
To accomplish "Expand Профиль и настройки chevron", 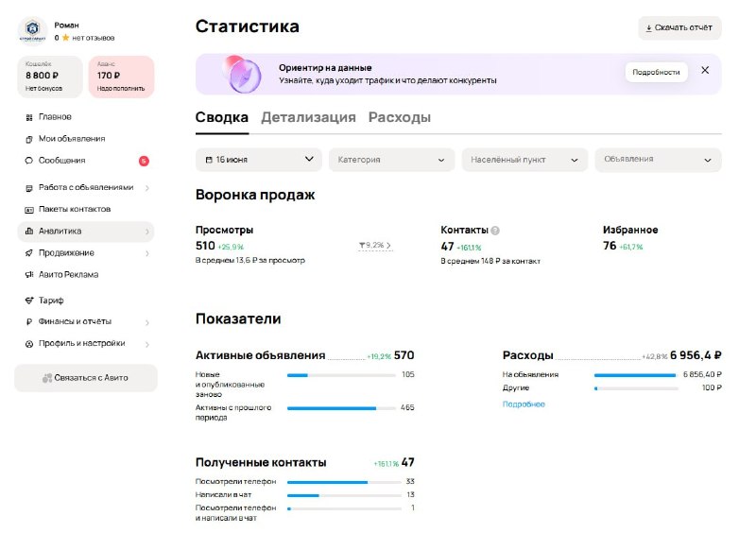I will click(147, 344).
